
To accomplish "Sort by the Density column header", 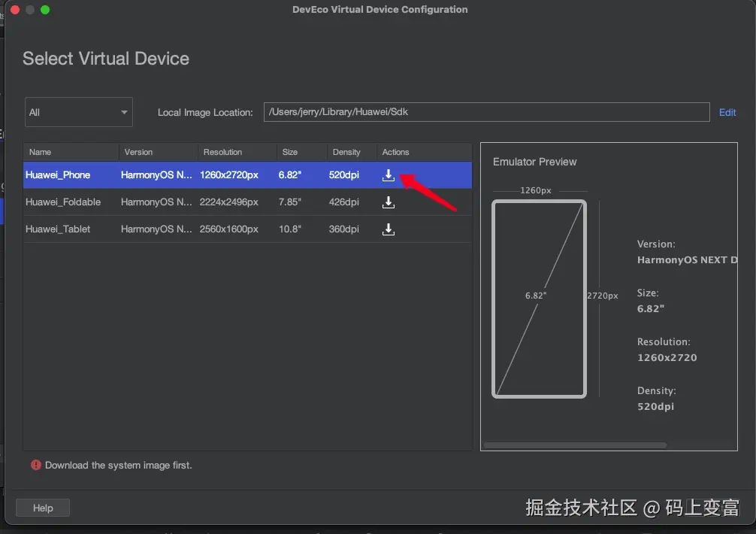I will tap(352, 152).
